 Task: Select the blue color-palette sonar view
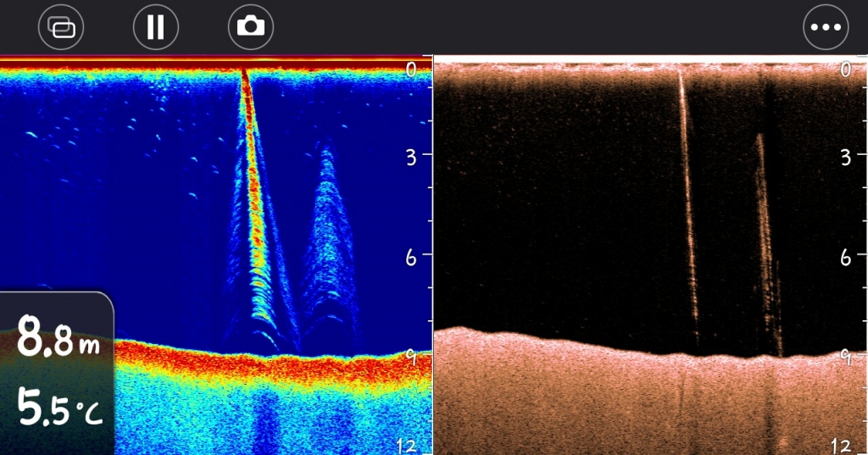216,255
